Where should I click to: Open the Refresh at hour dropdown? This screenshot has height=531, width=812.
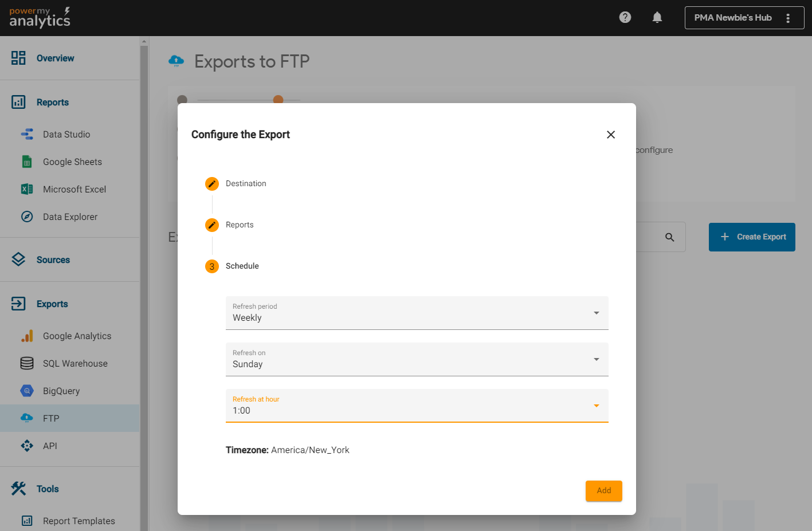[417, 406]
